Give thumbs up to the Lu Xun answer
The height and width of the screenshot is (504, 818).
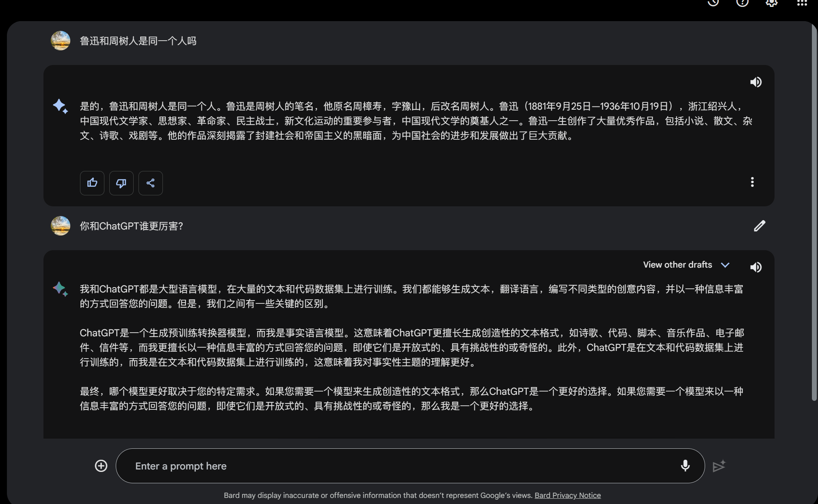(92, 183)
